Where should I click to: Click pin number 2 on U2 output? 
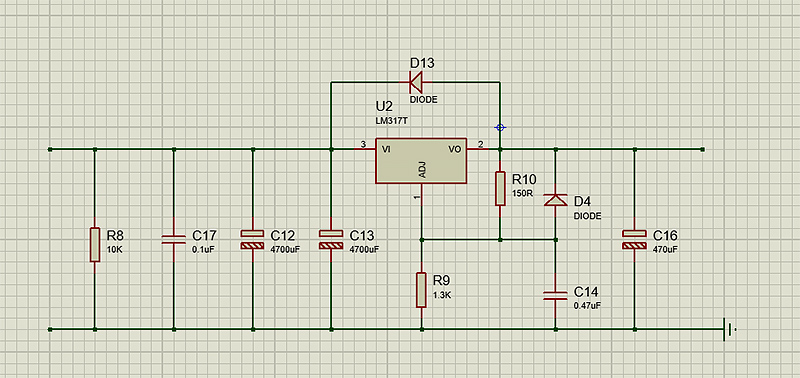coord(480,144)
